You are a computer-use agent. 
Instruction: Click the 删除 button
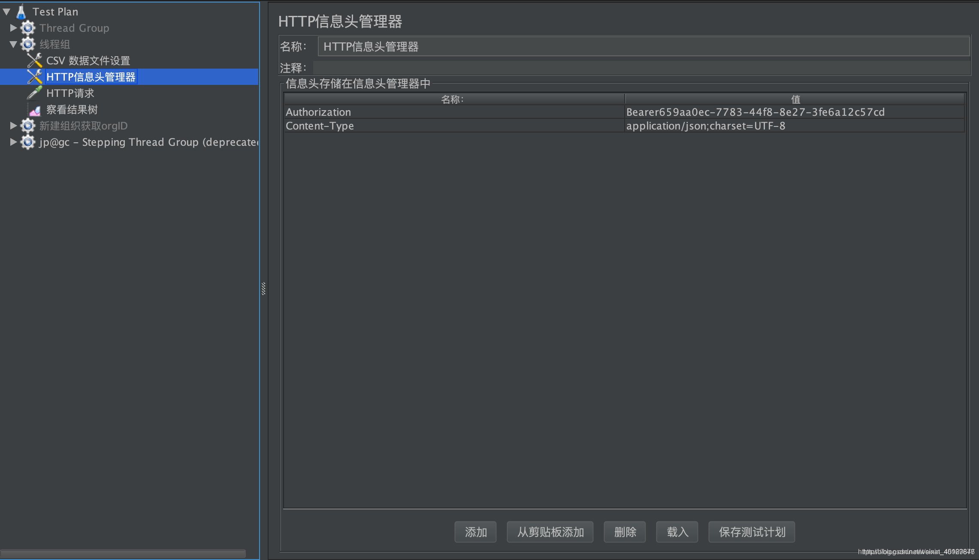625,532
